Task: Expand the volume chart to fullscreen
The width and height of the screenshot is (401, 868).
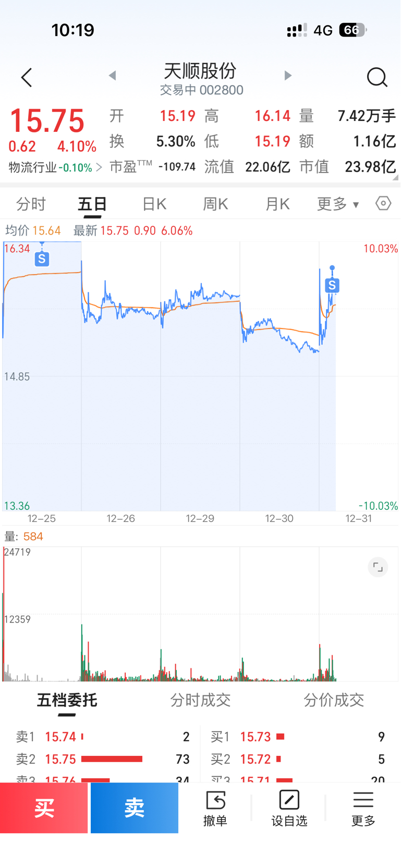Action: click(x=378, y=567)
